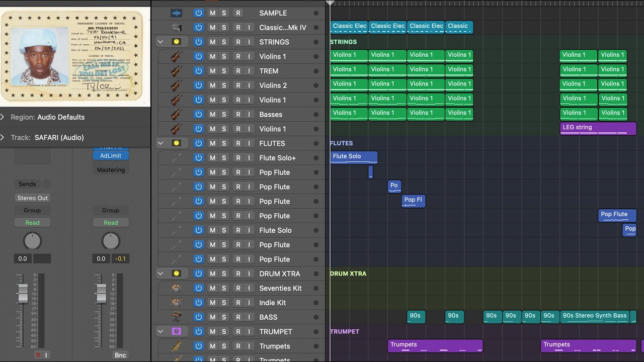Viewport: 644px width, 362px height.
Task: Enable input monitoring on Flute Solo+ track
Action: point(249,158)
